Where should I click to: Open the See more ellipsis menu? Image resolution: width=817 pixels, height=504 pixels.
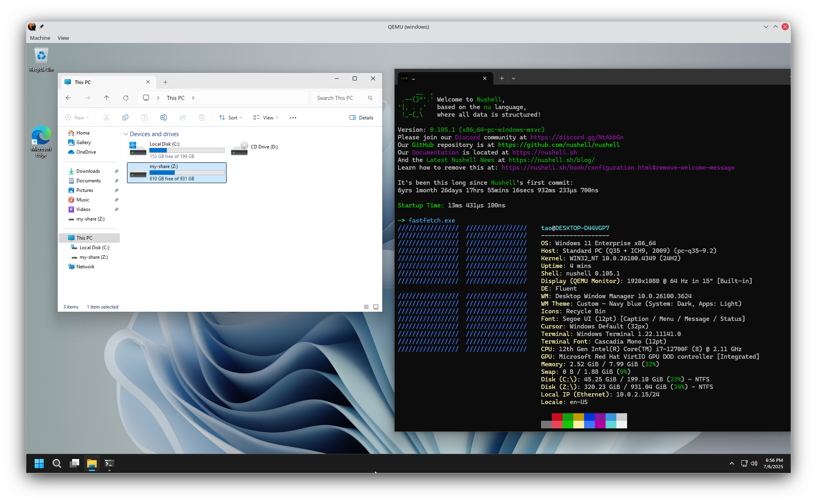(x=293, y=117)
